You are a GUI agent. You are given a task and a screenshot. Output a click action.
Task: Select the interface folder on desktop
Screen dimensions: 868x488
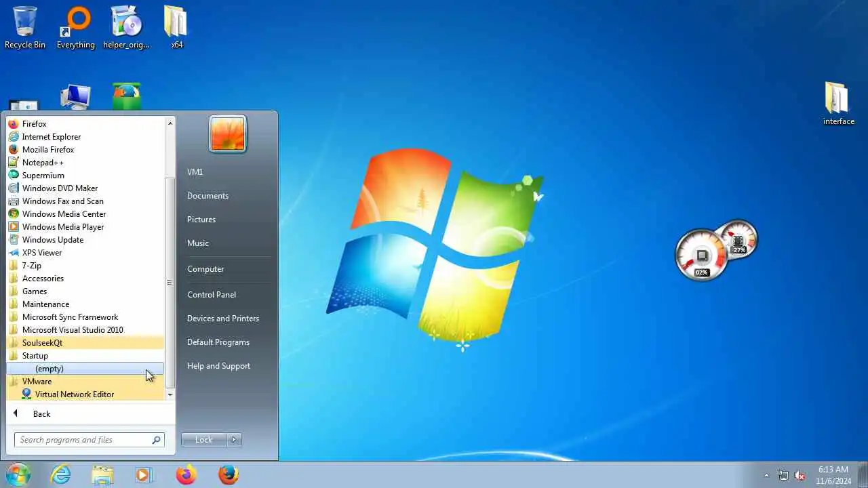(x=838, y=104)
